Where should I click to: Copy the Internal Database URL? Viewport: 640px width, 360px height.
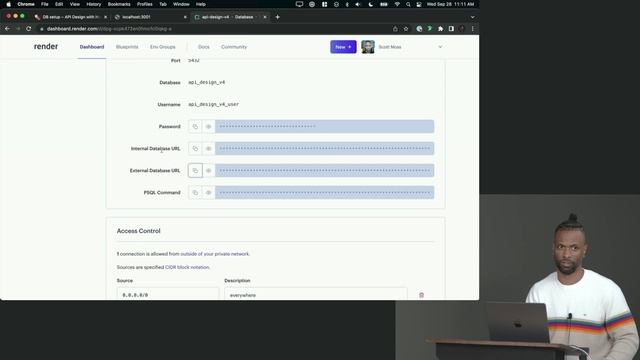pyautogui.click(x=195, y=149)
